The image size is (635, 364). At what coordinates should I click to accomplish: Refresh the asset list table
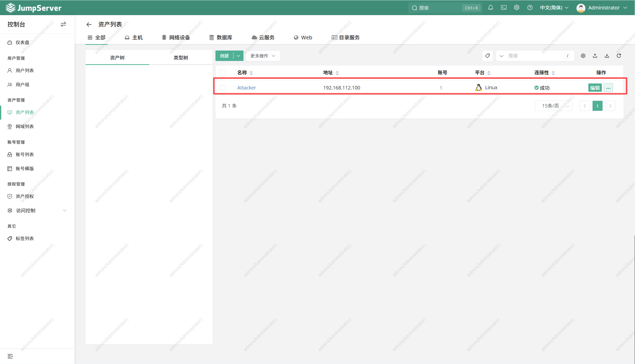click(619, 56)
